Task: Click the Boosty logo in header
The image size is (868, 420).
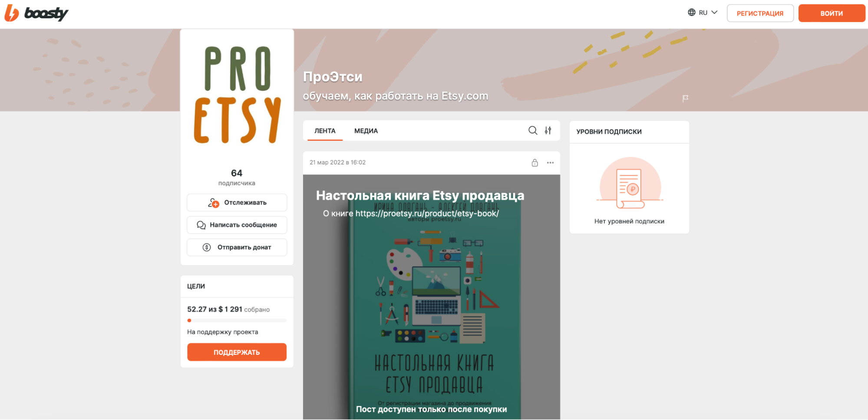Action: tap(36, 13)
